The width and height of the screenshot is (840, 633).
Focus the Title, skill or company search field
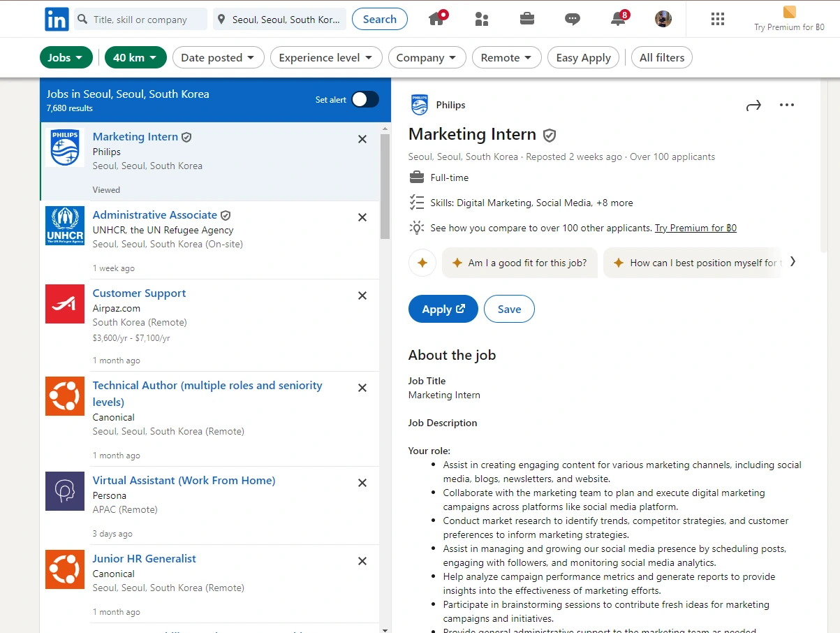pos(140,19)
